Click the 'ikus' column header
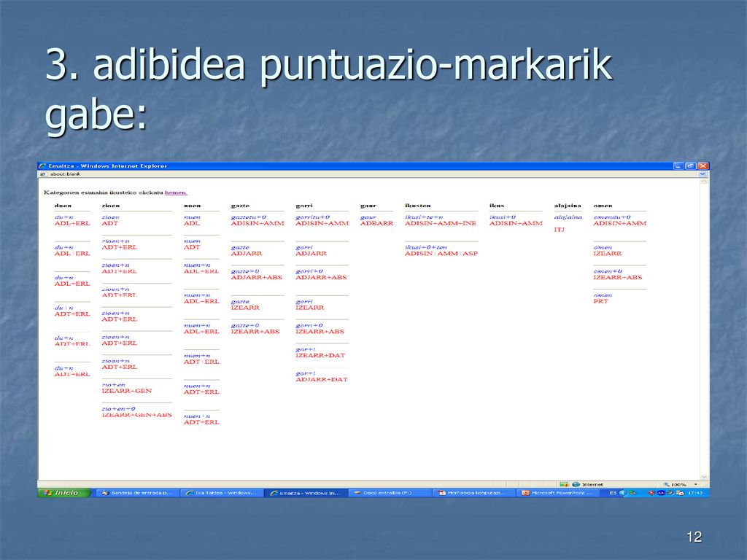This screenshot has width=747, height=560. 496,206
